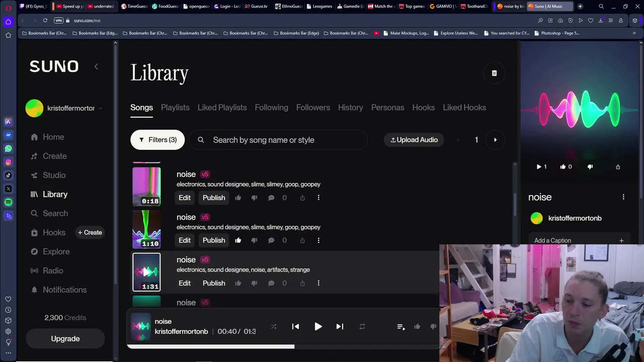Screen dimensions: 644x362
Task: Open Filters (3) dropdown
Action: click(x=157, y=140)
